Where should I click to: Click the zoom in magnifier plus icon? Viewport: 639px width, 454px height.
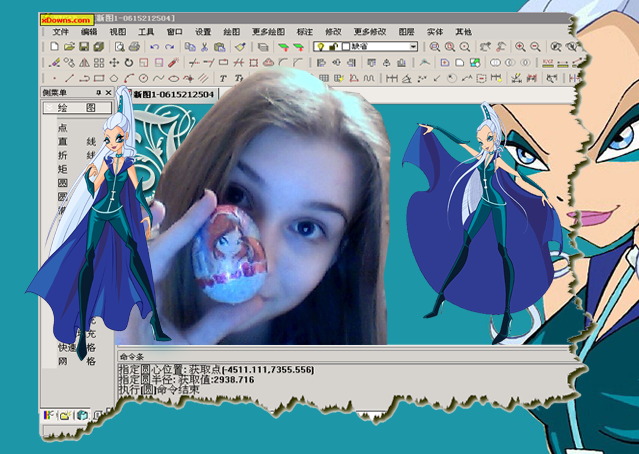tap(520, 47)
